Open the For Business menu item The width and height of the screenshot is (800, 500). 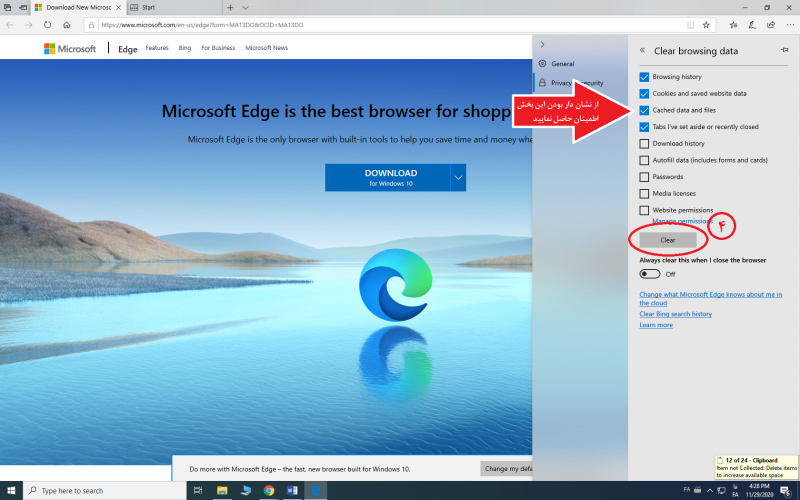pyautogui.click(x=218, y=48)
